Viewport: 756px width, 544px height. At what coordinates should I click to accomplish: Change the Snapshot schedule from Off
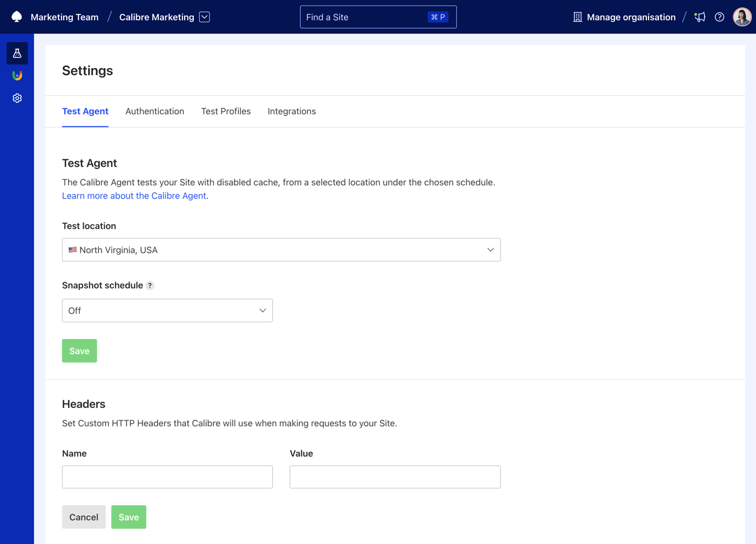[167, 310]
